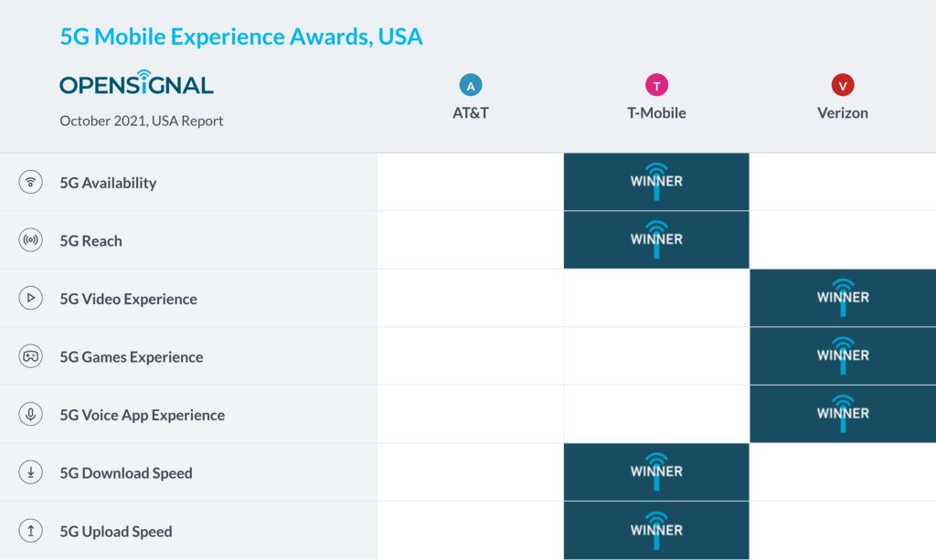Click T-Mobile's 5G Availability winner badge
936x560 pixels.
pos(656,181)
